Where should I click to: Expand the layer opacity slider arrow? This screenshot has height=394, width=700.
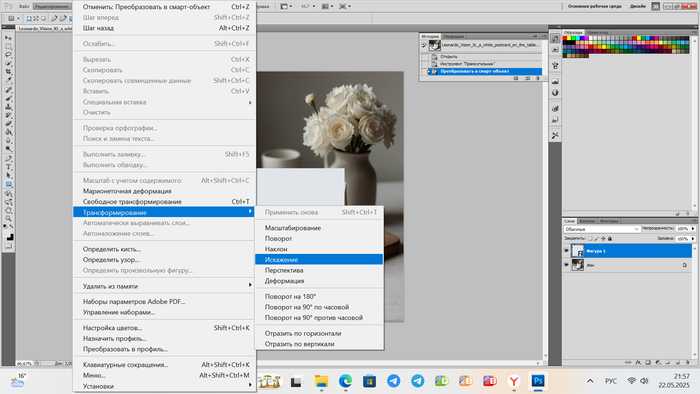pyautogui.click(x=693, y=228)
